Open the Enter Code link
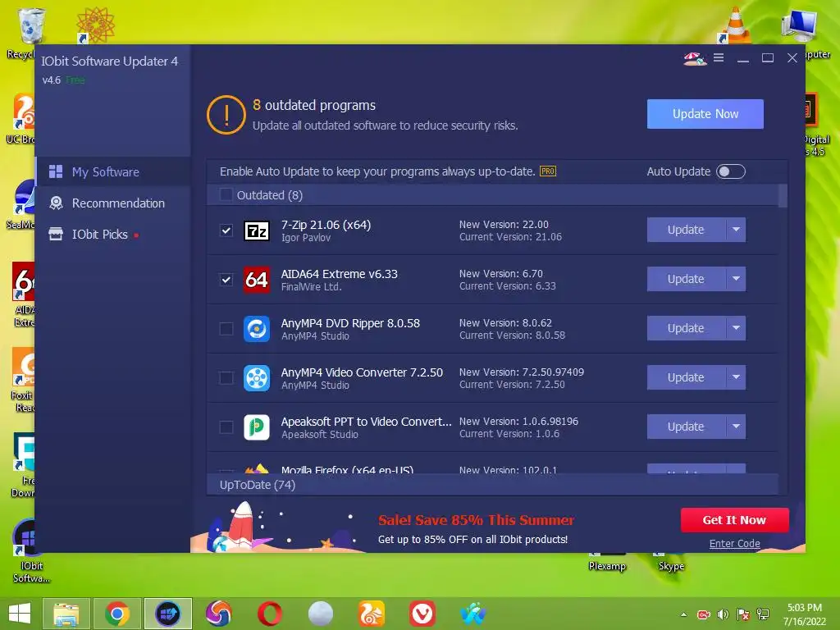 [734, 544]
